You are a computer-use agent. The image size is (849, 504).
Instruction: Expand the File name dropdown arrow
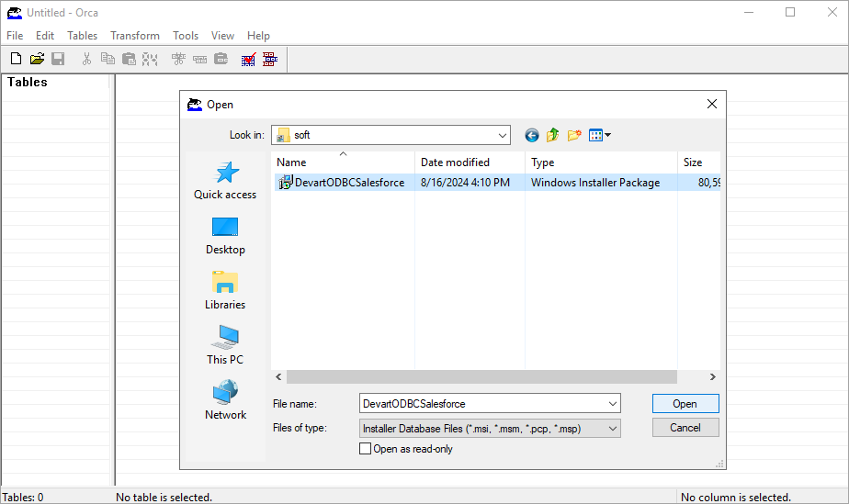pyautogui.click(x=612, y=403)
